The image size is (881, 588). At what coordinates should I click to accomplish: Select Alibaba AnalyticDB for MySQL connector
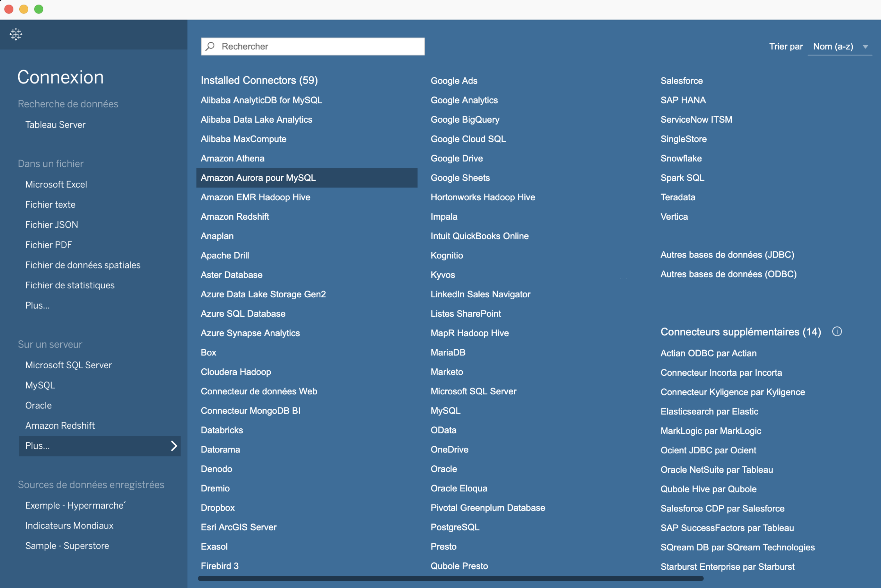tap(261, 100)
